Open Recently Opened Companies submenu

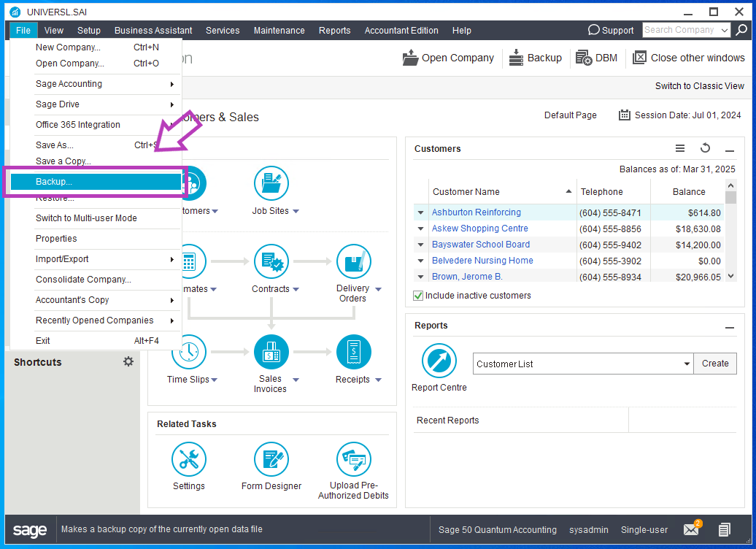[96, 320]
